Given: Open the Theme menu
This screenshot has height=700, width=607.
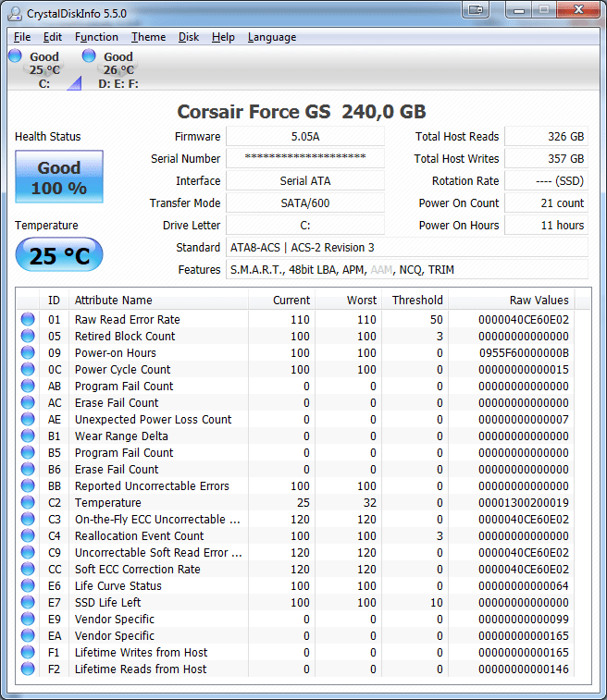Looking at the screenshot, I should click(x=148, y=37).
